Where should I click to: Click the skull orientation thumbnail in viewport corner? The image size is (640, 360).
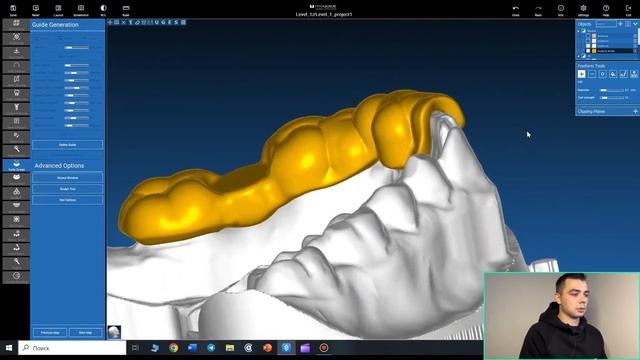tap(114, 332)
